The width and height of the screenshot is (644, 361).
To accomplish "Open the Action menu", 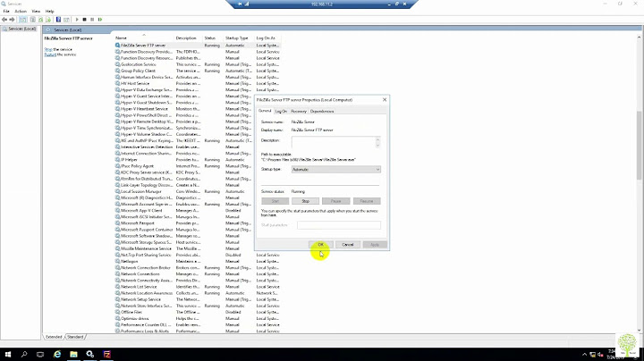I will tap(21, 11).
